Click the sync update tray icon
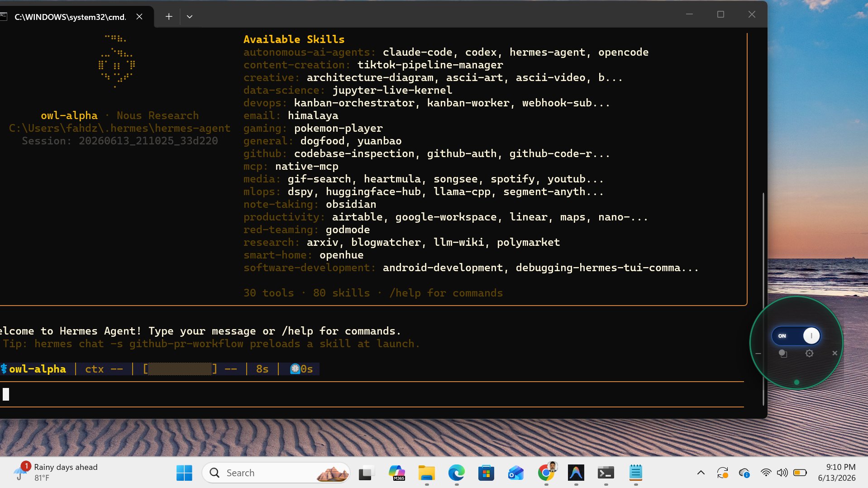 pos(723,473)
